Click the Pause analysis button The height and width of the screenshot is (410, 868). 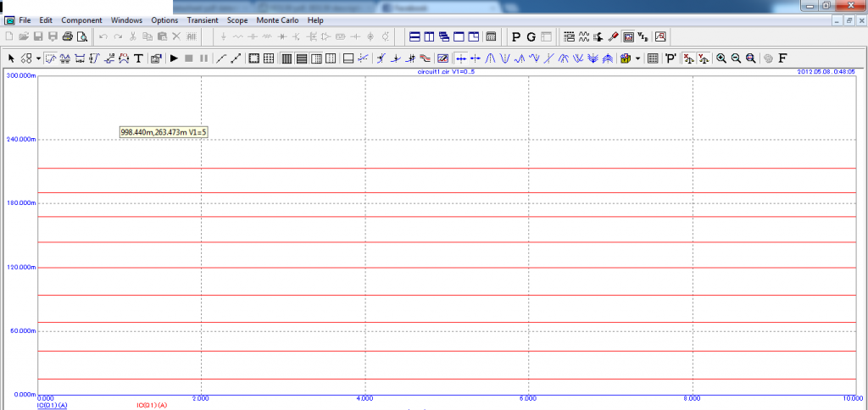click(203, 58)
